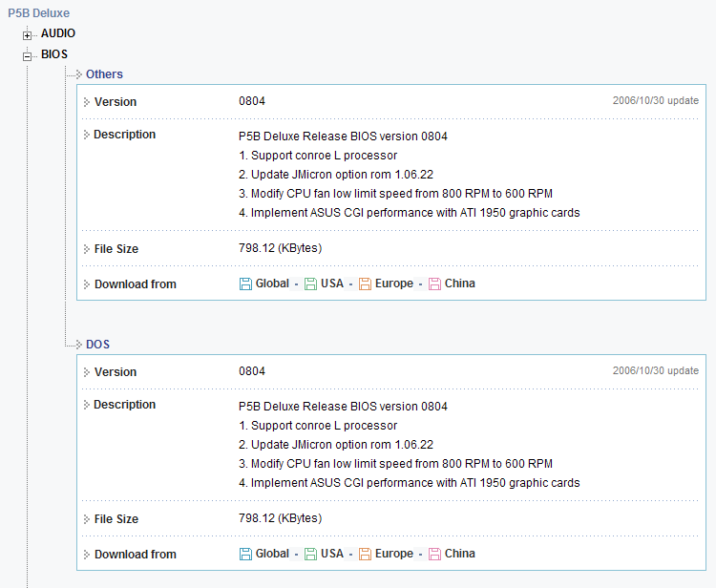716x588 pixels.
Task: Click the Version label in Others section
Action: [116, 102]
